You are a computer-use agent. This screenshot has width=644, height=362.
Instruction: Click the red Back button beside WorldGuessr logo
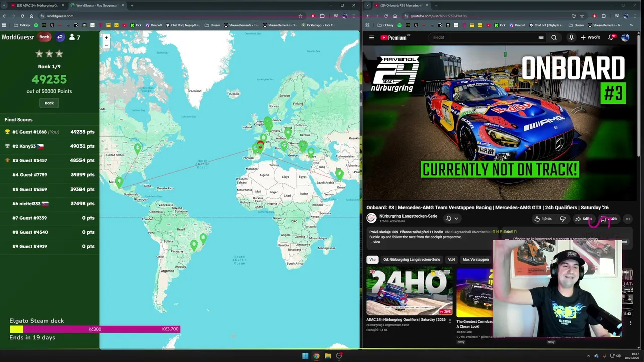(44, 37)
